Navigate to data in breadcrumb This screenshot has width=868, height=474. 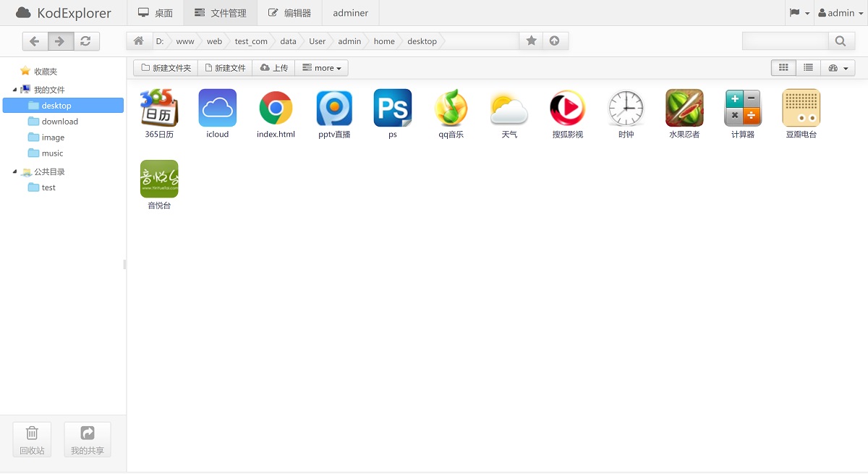288,41
